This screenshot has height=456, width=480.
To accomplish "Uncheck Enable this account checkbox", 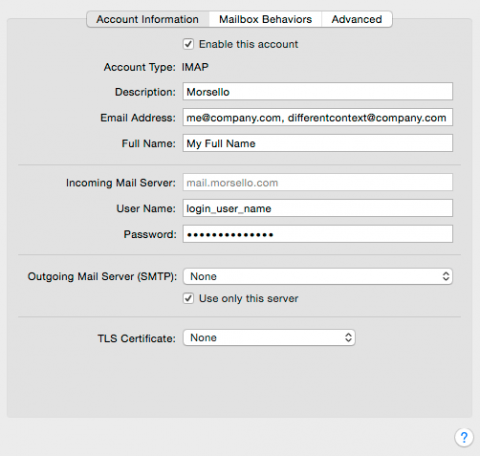I will tap(188, 44).
